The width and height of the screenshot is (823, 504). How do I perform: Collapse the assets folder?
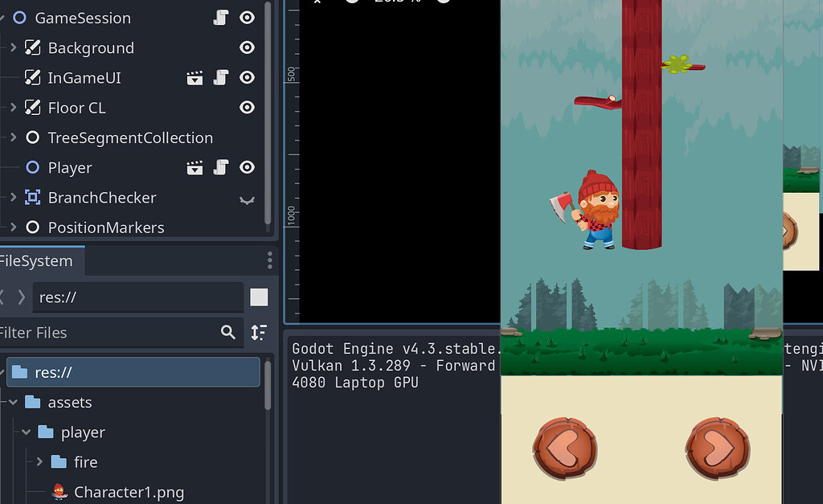(x=11, y=402)
